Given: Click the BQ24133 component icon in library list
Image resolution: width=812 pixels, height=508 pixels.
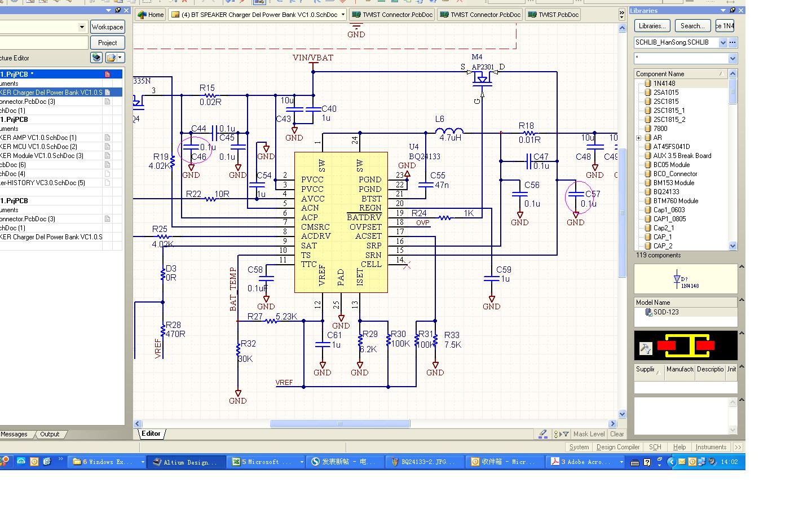Looking at the screenshot, I should (648, 192).
